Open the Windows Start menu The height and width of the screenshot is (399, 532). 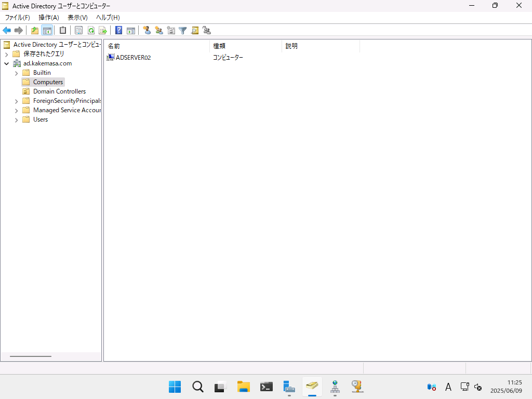[x=175, y=387]
